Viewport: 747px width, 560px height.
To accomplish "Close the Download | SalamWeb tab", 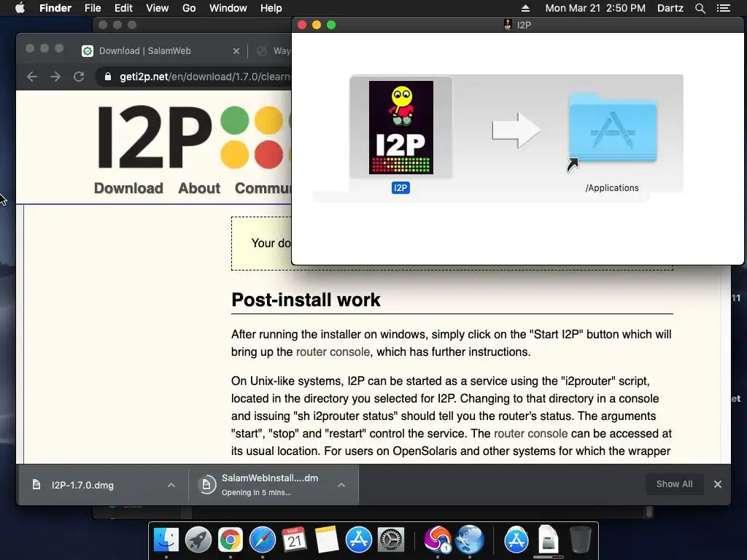I will (x=236, y=51).
